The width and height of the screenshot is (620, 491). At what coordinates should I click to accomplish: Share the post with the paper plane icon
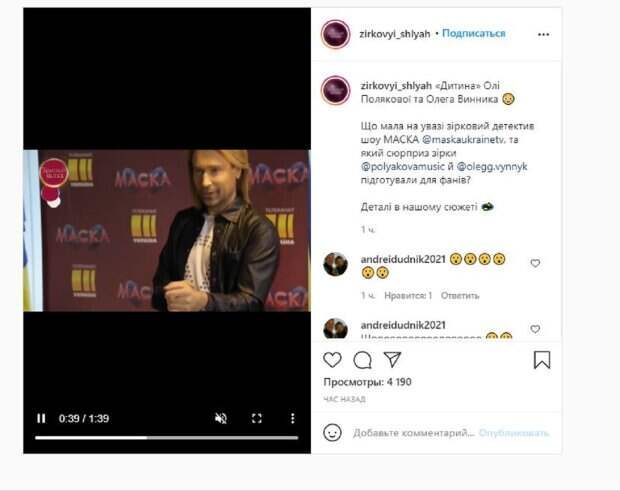393,359
